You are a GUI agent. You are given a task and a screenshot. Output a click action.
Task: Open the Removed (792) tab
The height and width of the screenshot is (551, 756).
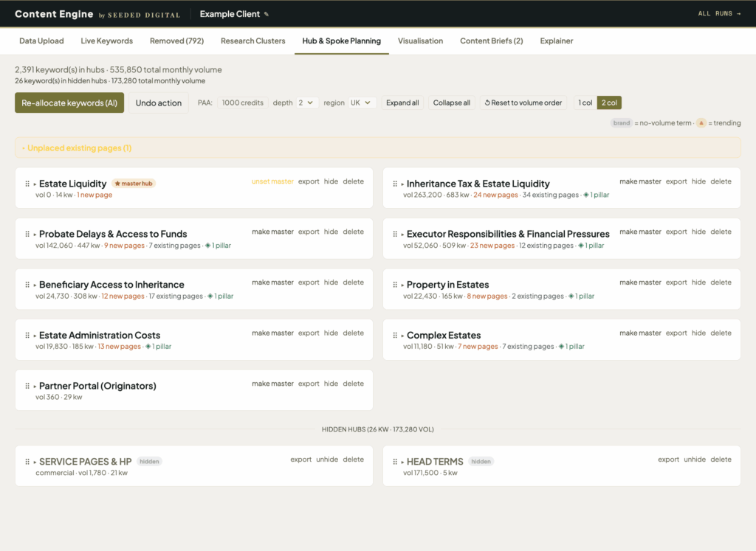pos(176,41)
